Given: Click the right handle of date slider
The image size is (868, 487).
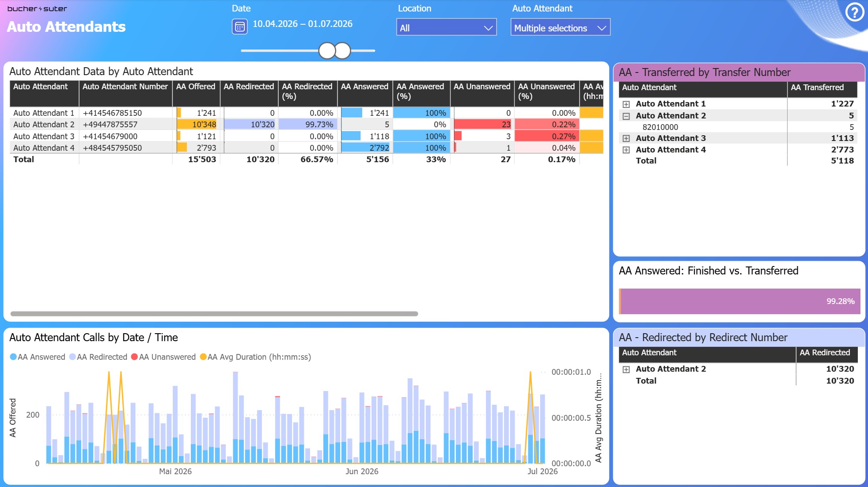Looking at the screenshot, I should pos(343,51).
